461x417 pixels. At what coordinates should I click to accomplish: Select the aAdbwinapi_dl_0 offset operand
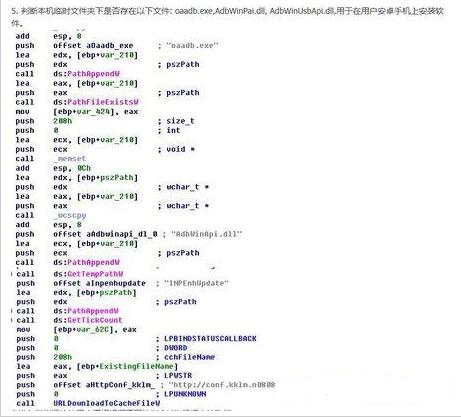[122, 234]
